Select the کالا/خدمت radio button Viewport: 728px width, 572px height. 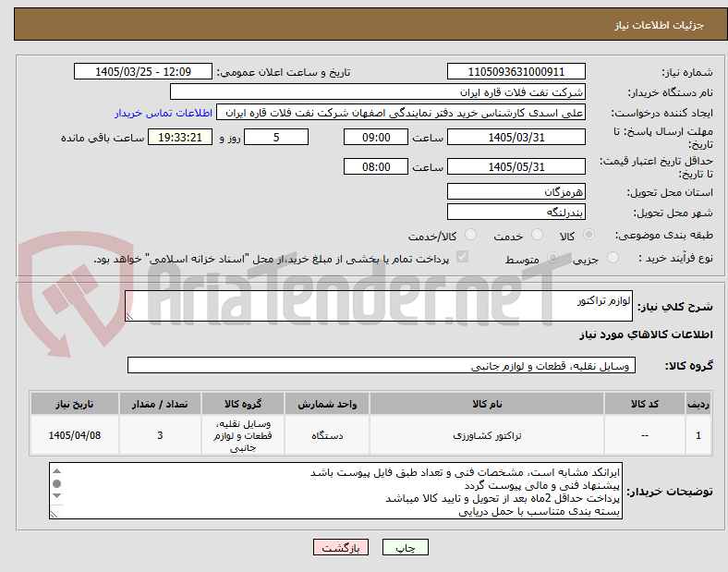coord(471,235)
